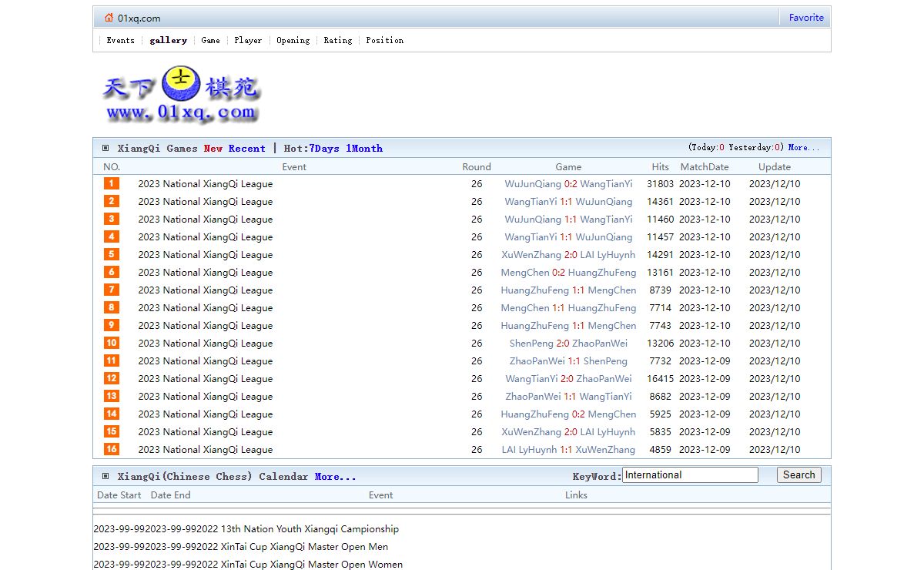Show 1Month hot games
This screenshot has width=924, height=570.
pos(364,148)
